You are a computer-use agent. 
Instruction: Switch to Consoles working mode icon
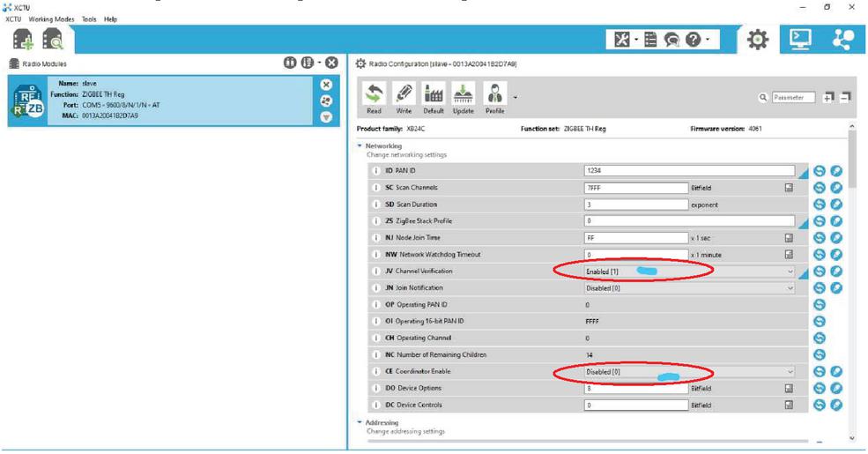pyautogui.click(x=800, y=39)
